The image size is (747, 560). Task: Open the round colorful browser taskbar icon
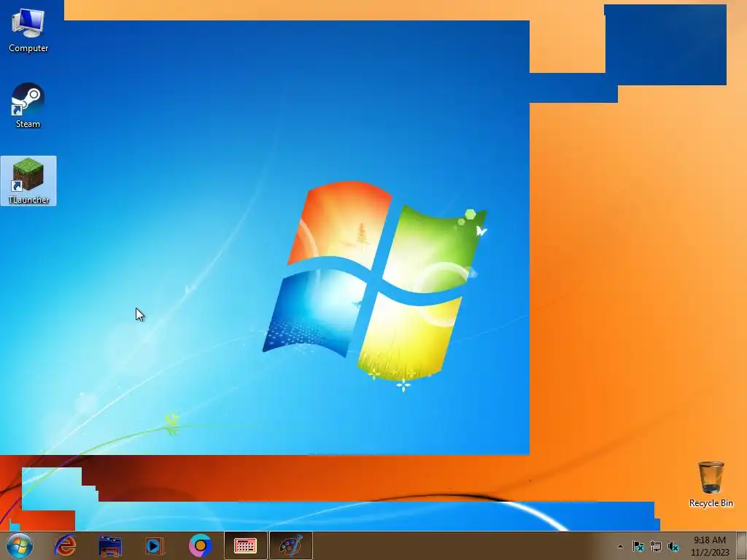pos(200,545)
